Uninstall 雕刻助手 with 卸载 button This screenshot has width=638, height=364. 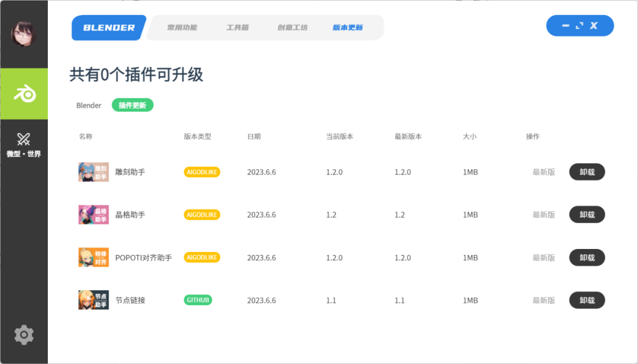click(587, 172)
